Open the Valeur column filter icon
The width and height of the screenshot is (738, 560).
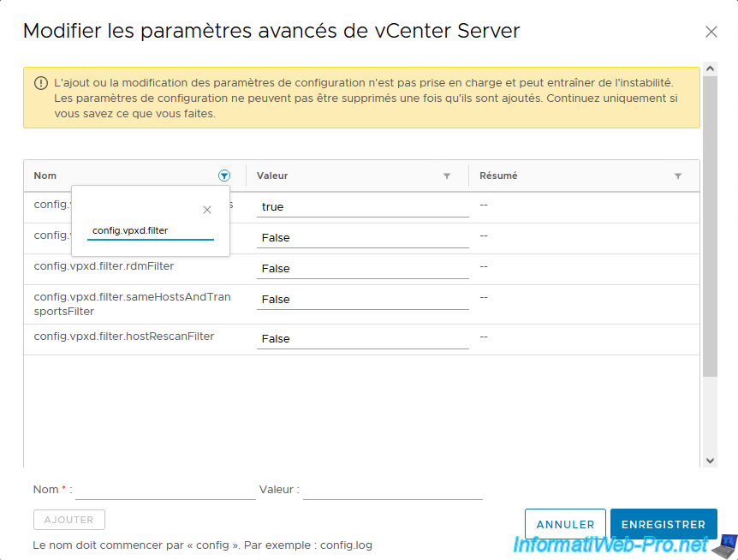[447, 176]
